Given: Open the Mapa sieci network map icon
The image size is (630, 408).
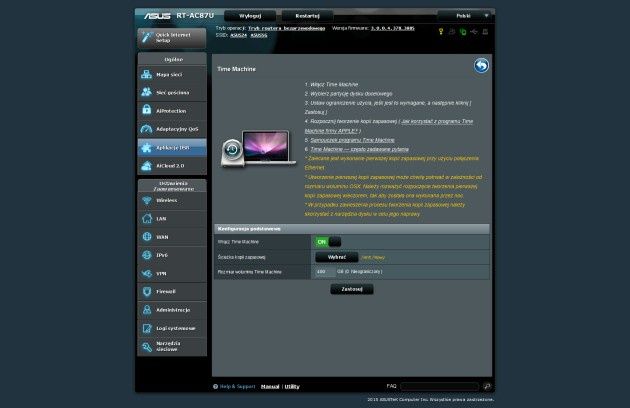Looking at the screenshot, I should click(x=147, y=74).
